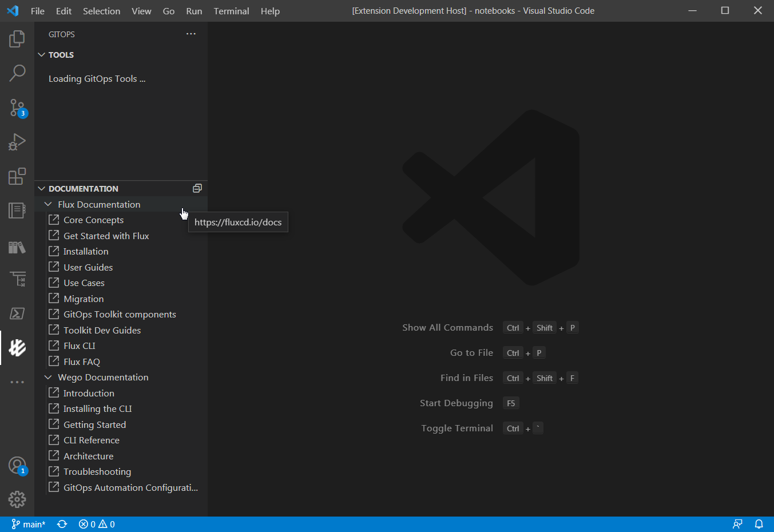The image size is (774, 532).
Task: Open the Explorer view
Action: [17, 39]
